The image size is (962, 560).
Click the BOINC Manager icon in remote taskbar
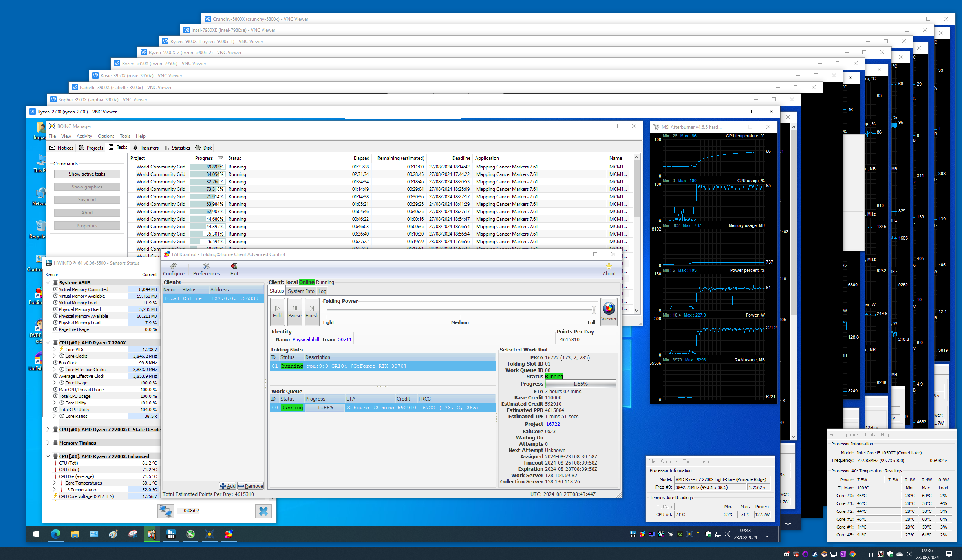point(209,534)
